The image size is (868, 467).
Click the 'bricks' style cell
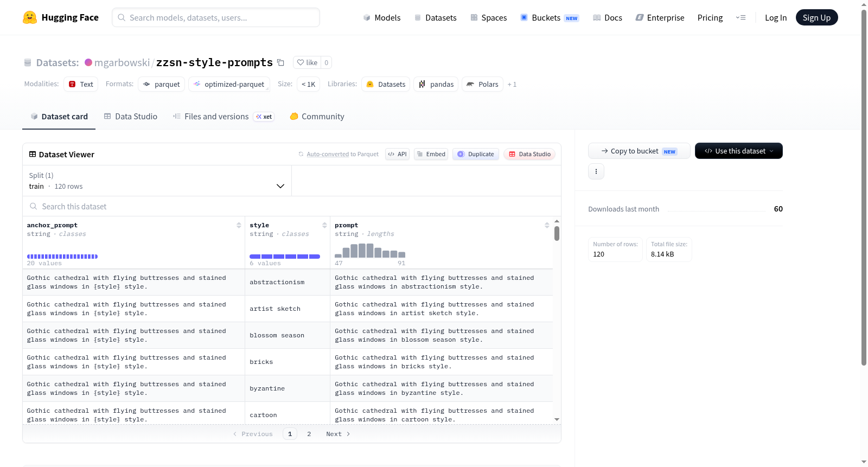click(x=288, y=362)
